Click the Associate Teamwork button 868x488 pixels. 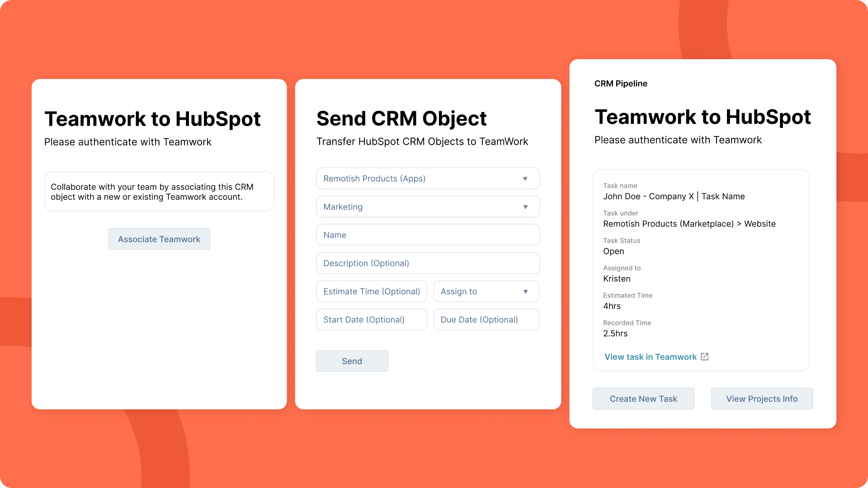pos(159,238)
